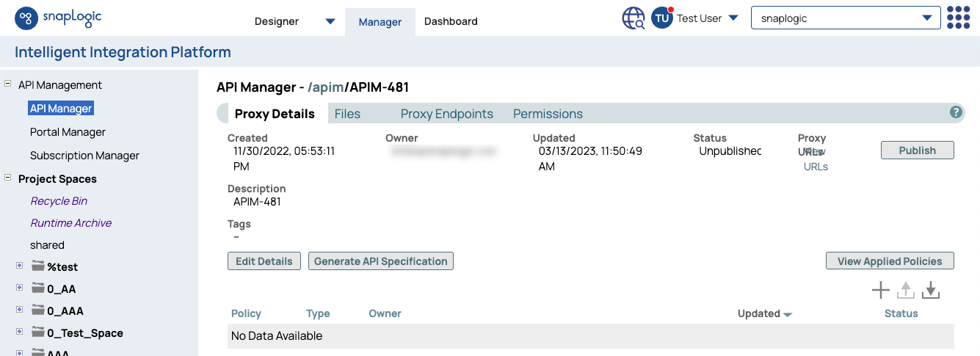Click the apim breadcrumb link
This screenshot has height=356, width=980.
[x=326, y=87]
